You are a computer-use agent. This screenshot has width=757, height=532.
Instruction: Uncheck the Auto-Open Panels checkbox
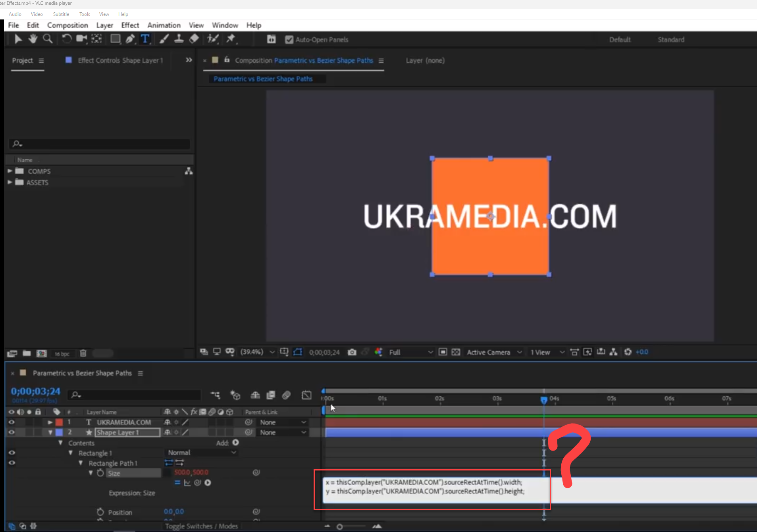click(x=289, y=40)
